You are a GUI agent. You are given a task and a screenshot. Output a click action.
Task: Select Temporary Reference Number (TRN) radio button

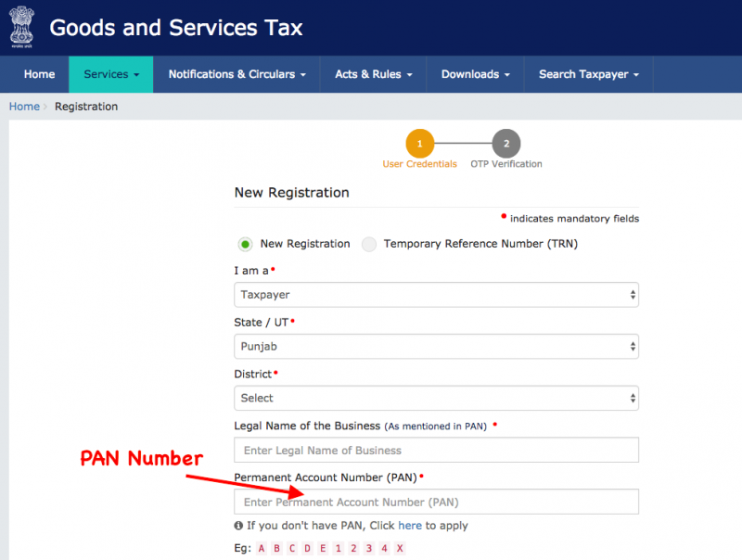tap(369, 244)
